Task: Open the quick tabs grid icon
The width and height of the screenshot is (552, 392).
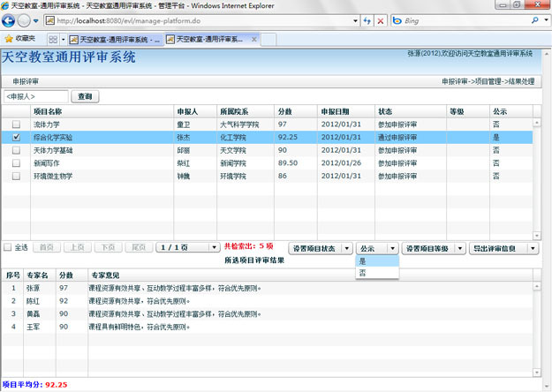Action: 53,40
